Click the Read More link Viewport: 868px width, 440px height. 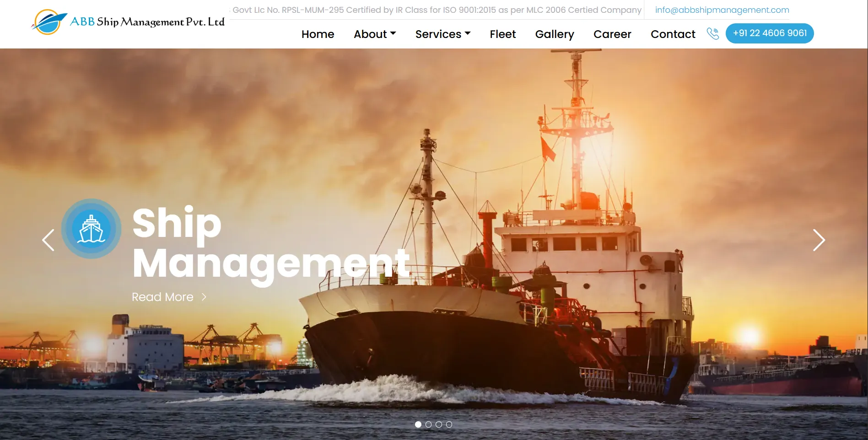click(162, 297)
